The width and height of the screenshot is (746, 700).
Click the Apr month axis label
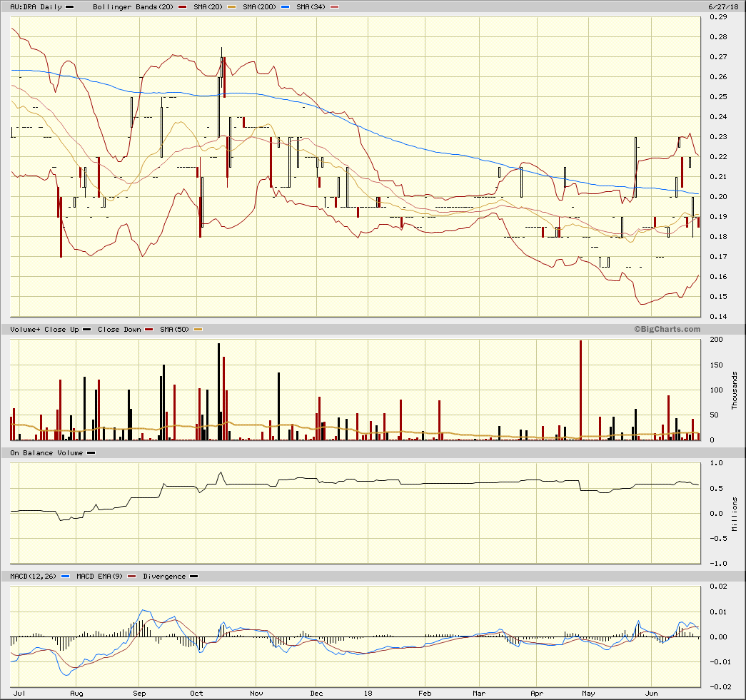coord(537,694)
